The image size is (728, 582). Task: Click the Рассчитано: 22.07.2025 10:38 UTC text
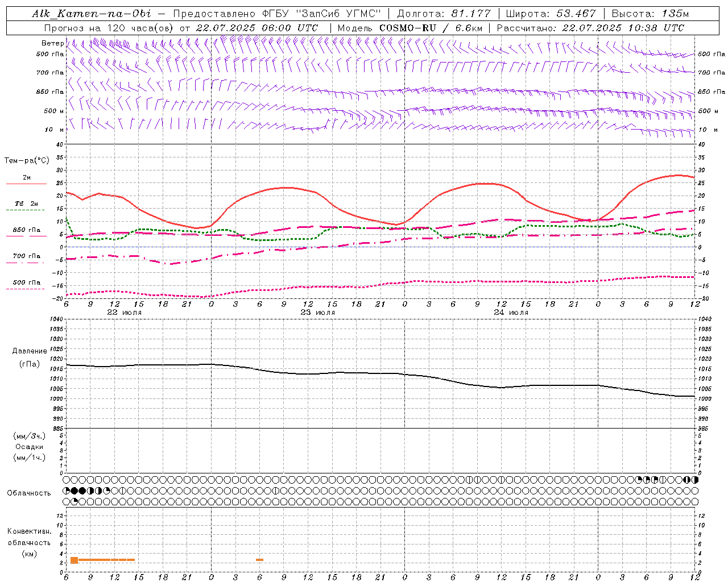pos(590,28)
